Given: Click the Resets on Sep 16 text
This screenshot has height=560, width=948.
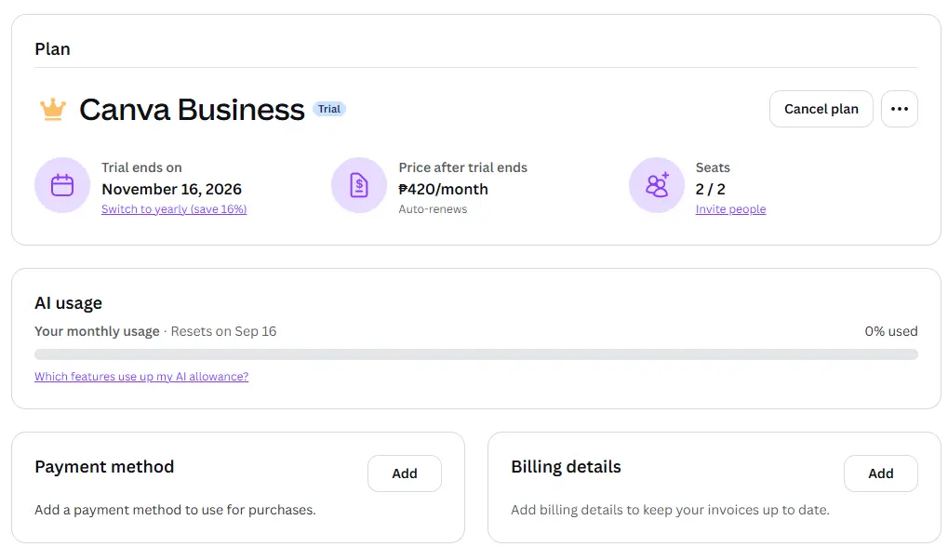Looking at the screenshot, I should click(x=223, y=331).
